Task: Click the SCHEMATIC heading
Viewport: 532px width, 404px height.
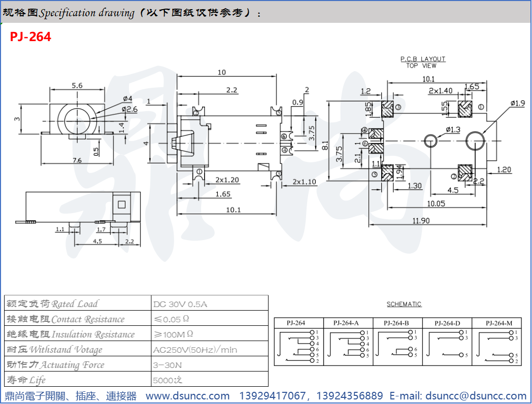Action: coord(404,304)
